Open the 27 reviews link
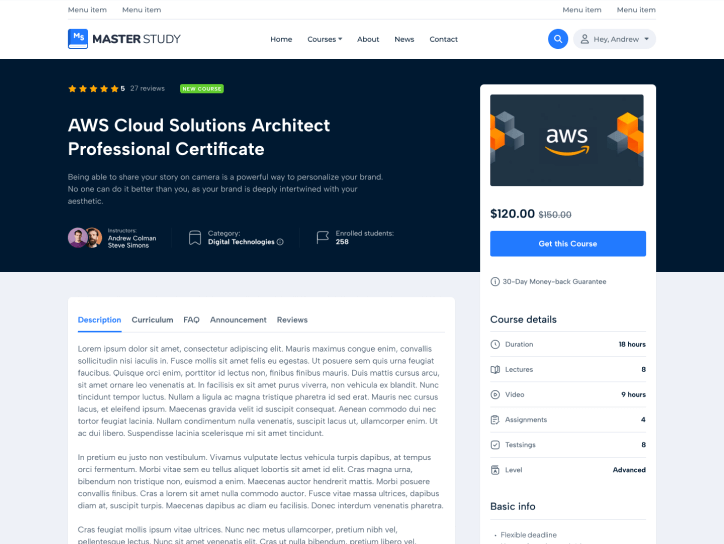This screenshot has width=724, height=544. pos(147,88)
